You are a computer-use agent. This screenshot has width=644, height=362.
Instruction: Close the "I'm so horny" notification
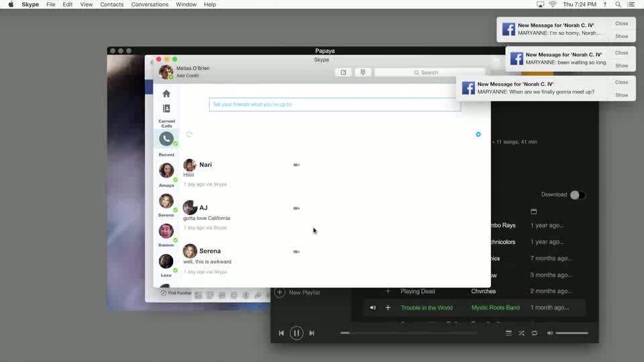(621, 23)
